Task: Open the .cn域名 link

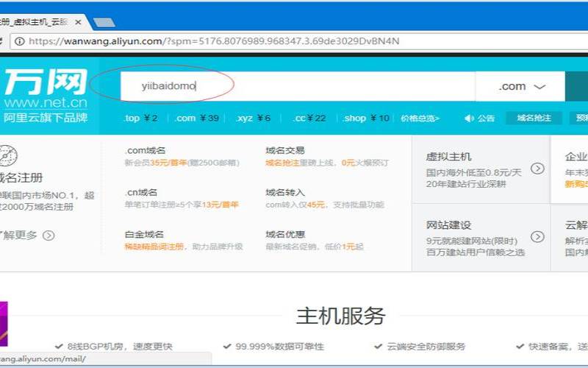Action: 141,192
